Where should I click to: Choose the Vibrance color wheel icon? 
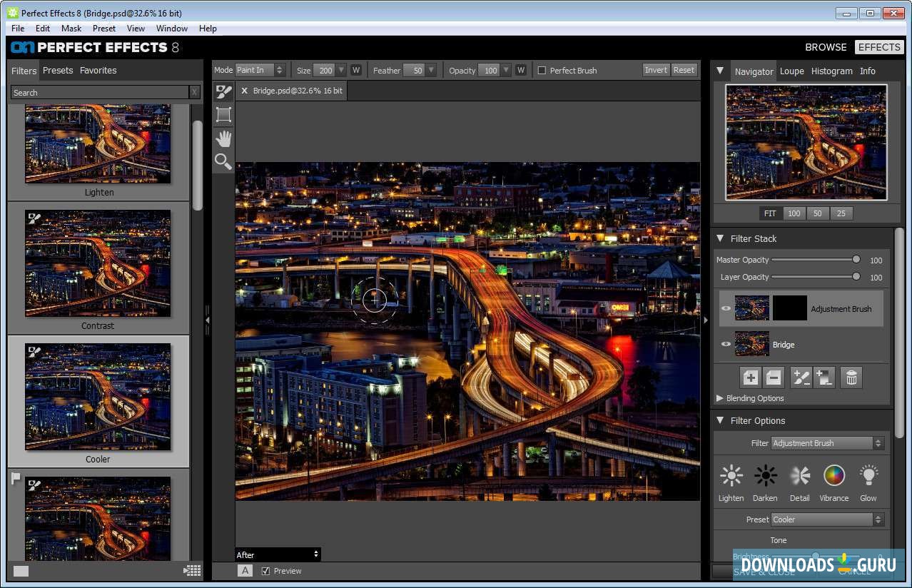[x=834, y=476]
